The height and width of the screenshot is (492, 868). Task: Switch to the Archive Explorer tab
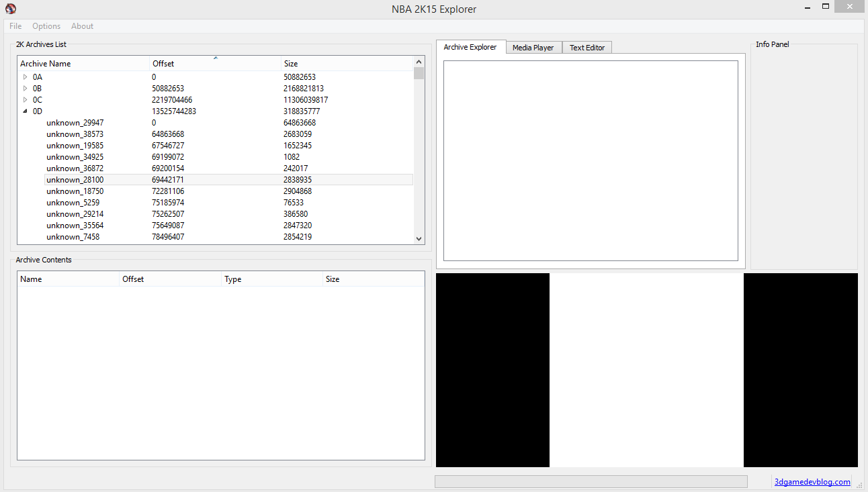pyautogui.click(x=470, y=47)
